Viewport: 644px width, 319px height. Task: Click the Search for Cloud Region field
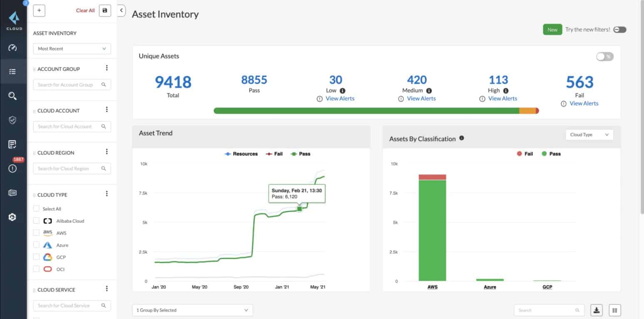72,168
